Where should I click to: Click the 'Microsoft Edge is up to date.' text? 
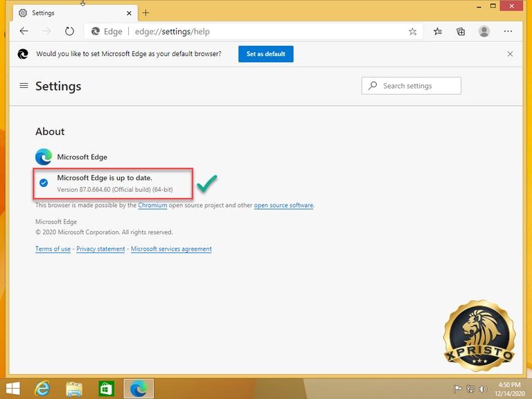105,178
